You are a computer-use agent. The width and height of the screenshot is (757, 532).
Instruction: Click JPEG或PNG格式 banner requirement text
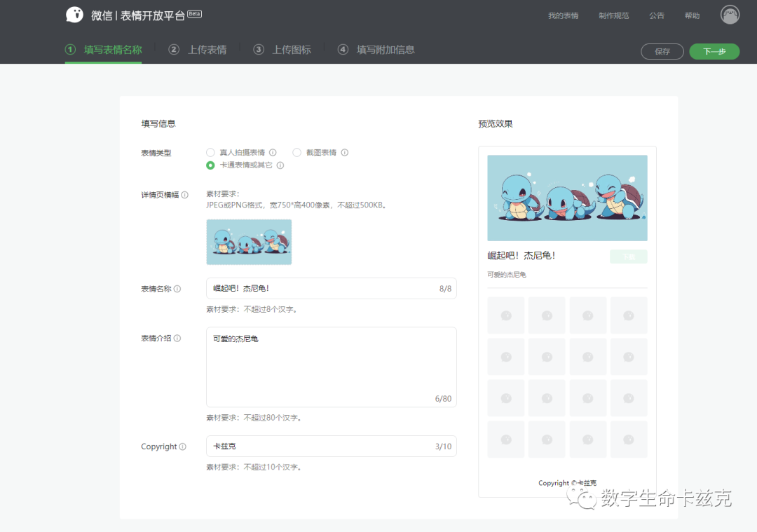(296, 205)
